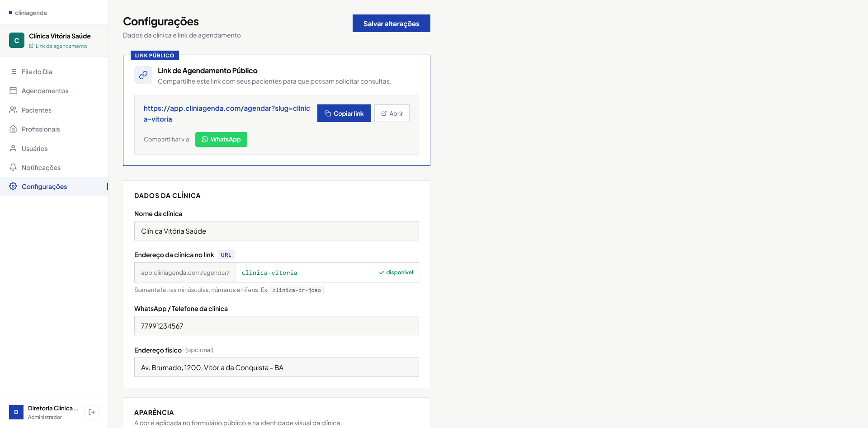
Task: Open the Usuários sidebar icon
Action: [x=13, y=148]
